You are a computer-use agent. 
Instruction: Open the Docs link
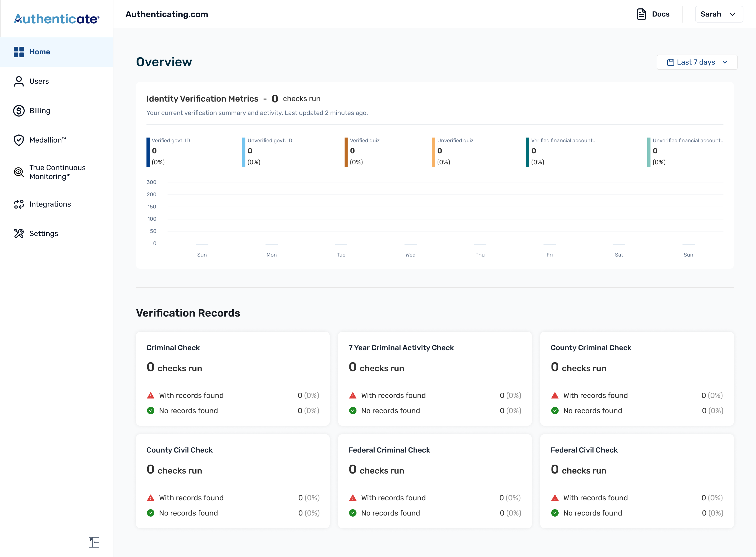(x=653, y=14)
